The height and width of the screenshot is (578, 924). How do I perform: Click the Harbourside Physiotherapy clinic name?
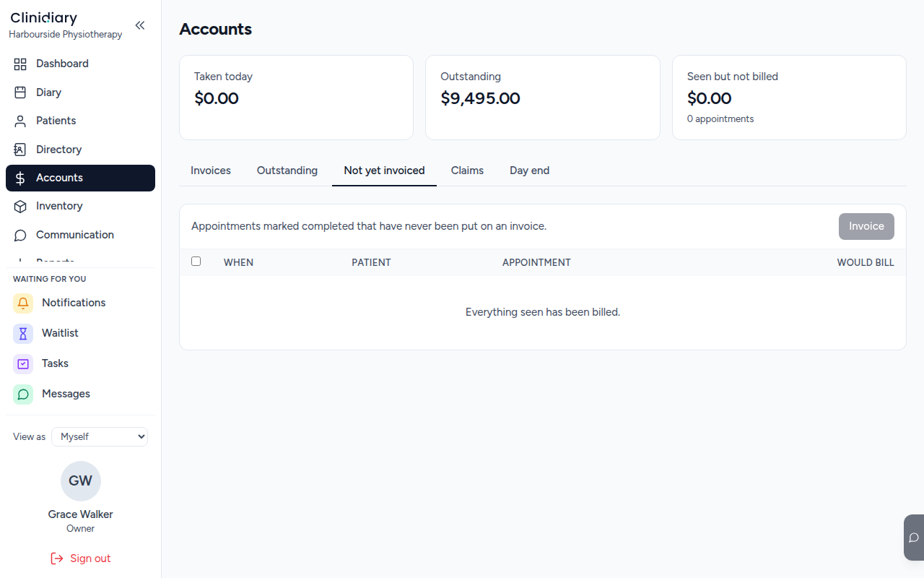66,34
